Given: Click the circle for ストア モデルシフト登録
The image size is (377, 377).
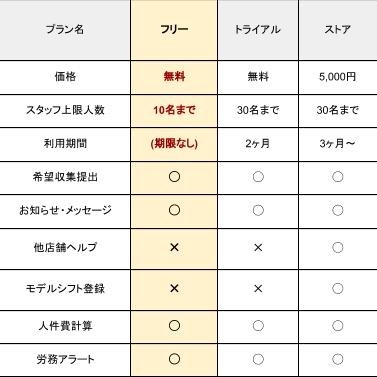Looking at the screenshot, I should pos(338,288).
